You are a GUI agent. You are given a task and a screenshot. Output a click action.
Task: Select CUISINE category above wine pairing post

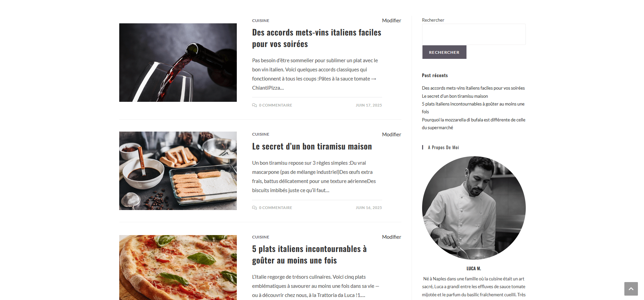click(x=261, y=21)
